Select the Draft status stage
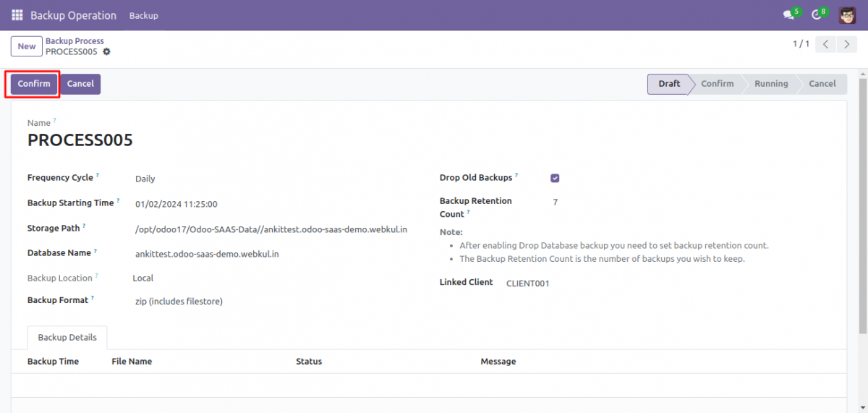868x413 pixels. tap(669, 84)
